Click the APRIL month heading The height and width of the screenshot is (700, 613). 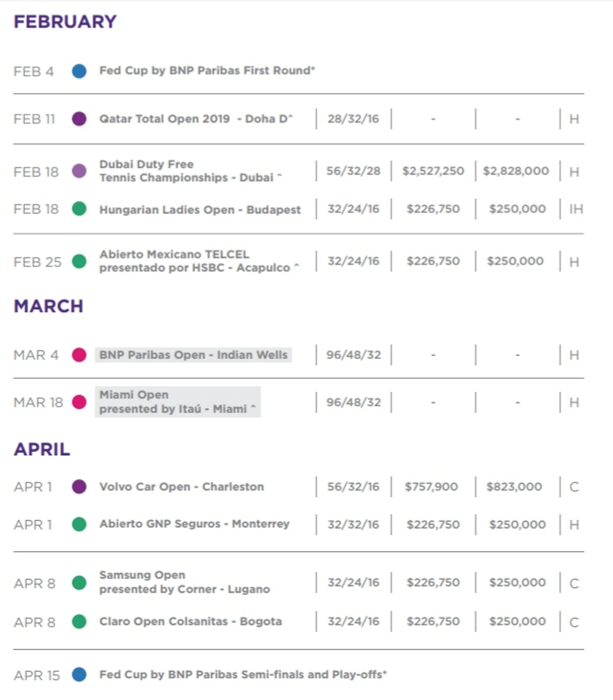(x=42, y=449)
